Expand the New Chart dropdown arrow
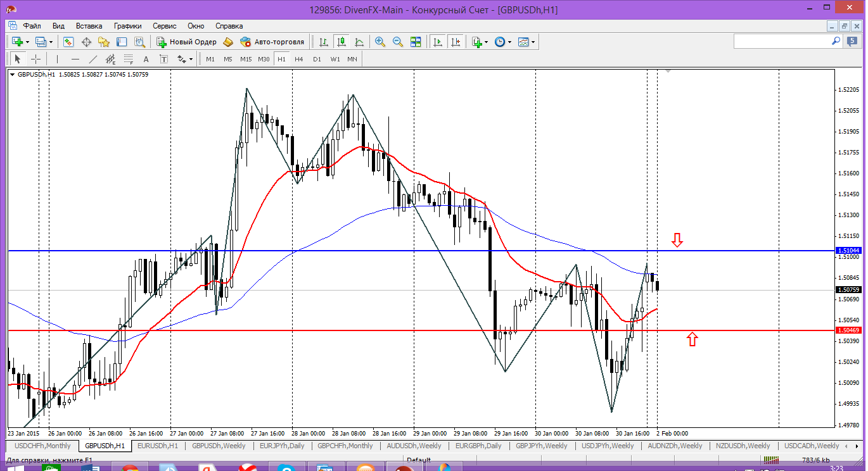The height and width of the screenshot is (471, 868). pyautogui.click(x=27, y=42)
